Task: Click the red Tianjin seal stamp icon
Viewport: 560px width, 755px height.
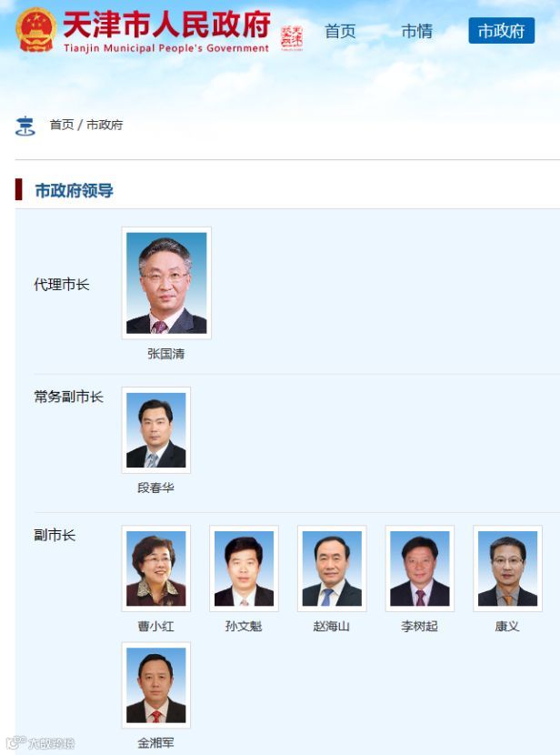Action: [x=292, y=38]
